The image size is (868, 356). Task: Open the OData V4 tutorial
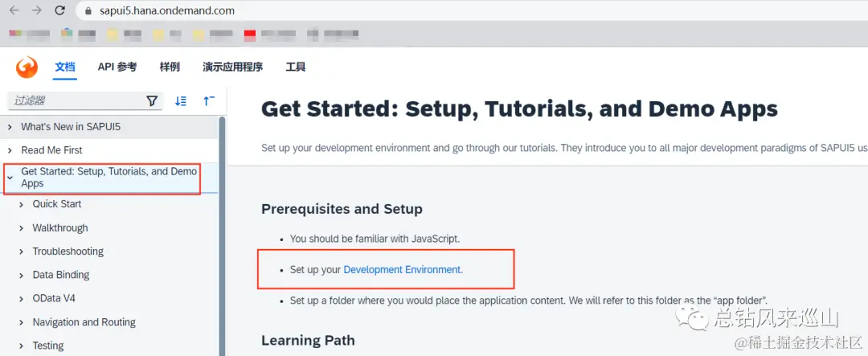pos(54,298)
